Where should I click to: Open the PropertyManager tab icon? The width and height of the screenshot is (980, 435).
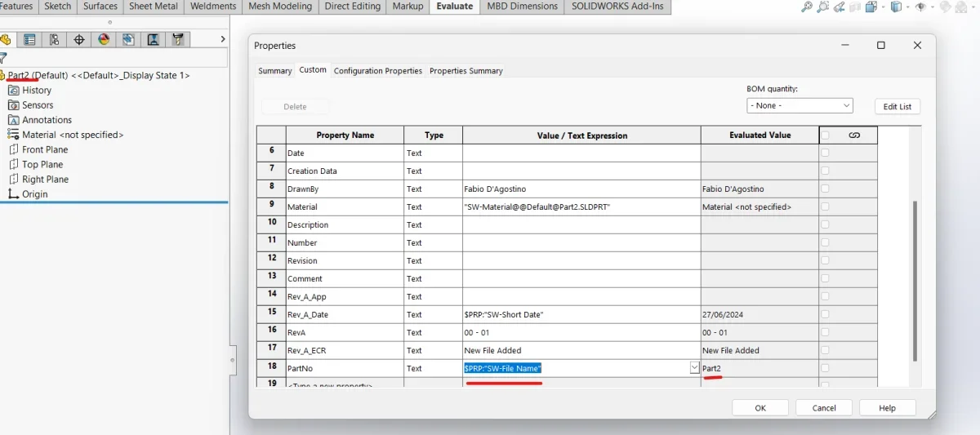[30, 39]
